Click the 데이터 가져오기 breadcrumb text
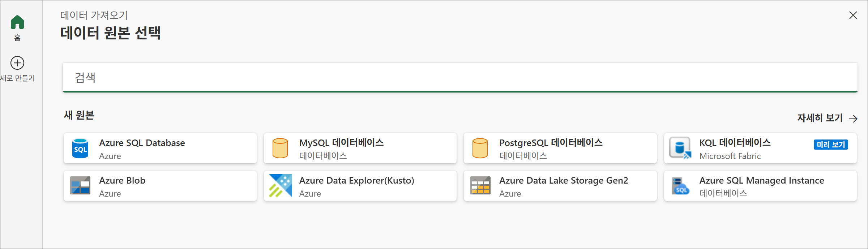The image size is (868, 249). tap(94, 15)
